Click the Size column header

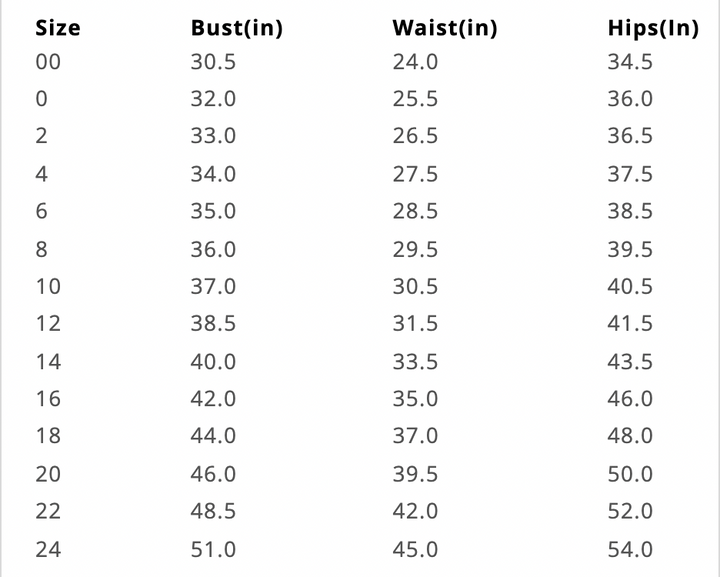58,29
